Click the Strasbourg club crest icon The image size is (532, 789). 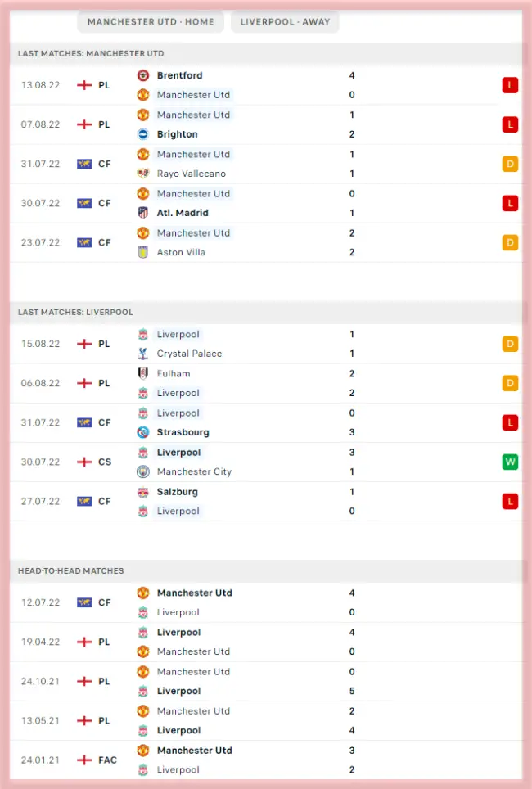[x=143, y=432]
